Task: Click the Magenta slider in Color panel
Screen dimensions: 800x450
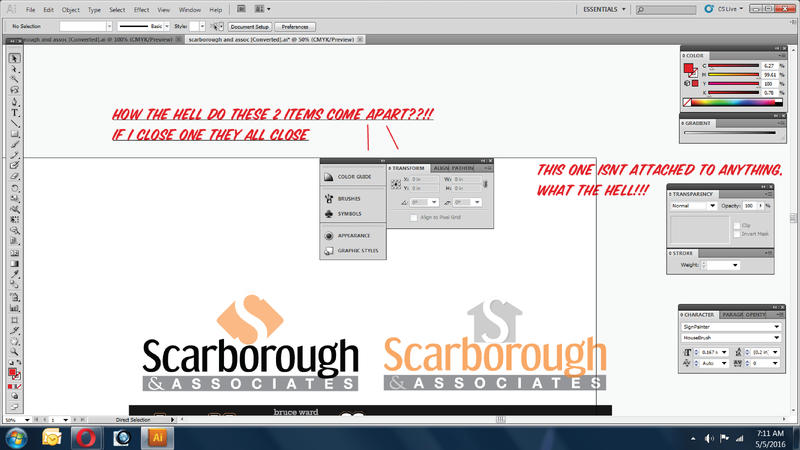Action: click(x=734, y=74)
